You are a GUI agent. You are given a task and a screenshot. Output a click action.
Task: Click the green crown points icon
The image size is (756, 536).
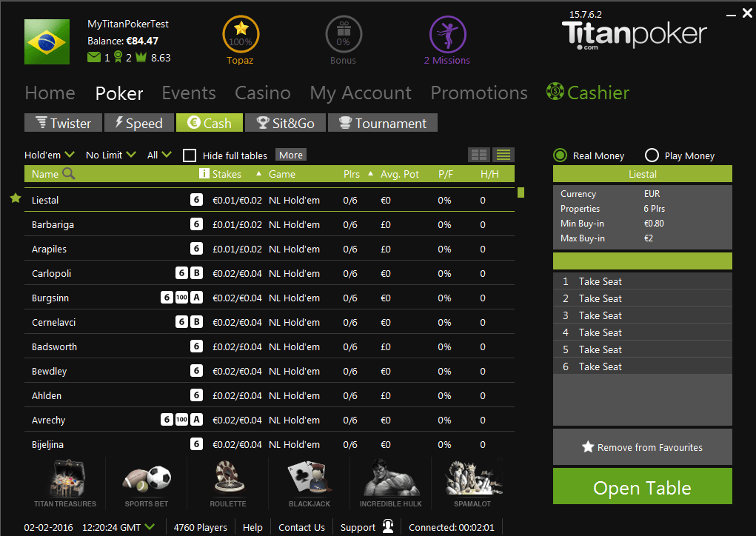tap(141, 57)
